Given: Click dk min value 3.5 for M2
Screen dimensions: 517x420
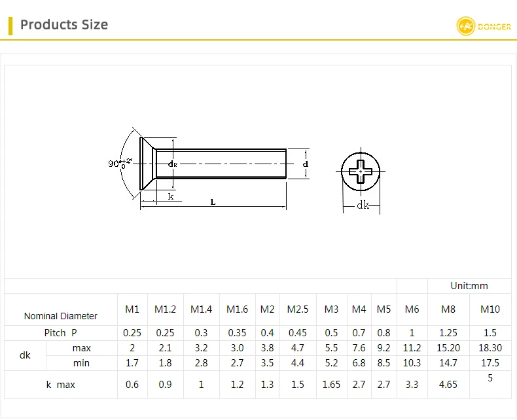Looking at the screenshot, I should (267, 363).
